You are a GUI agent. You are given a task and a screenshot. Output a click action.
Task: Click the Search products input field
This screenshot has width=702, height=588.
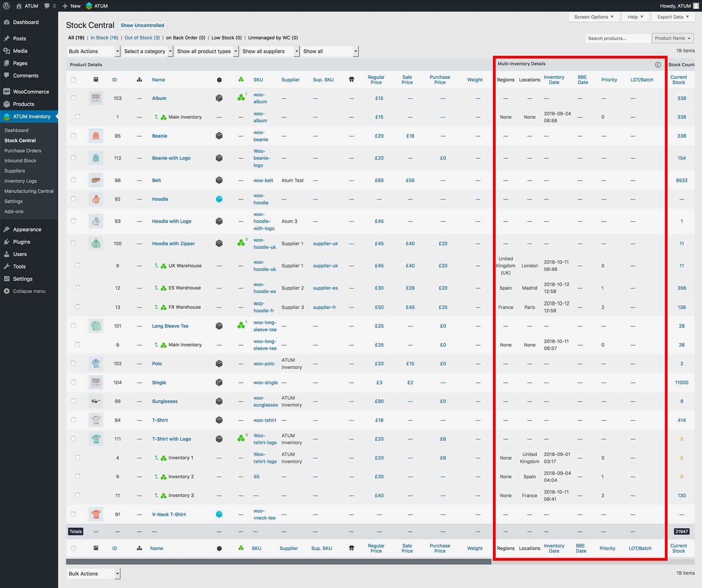pos(617,38)
